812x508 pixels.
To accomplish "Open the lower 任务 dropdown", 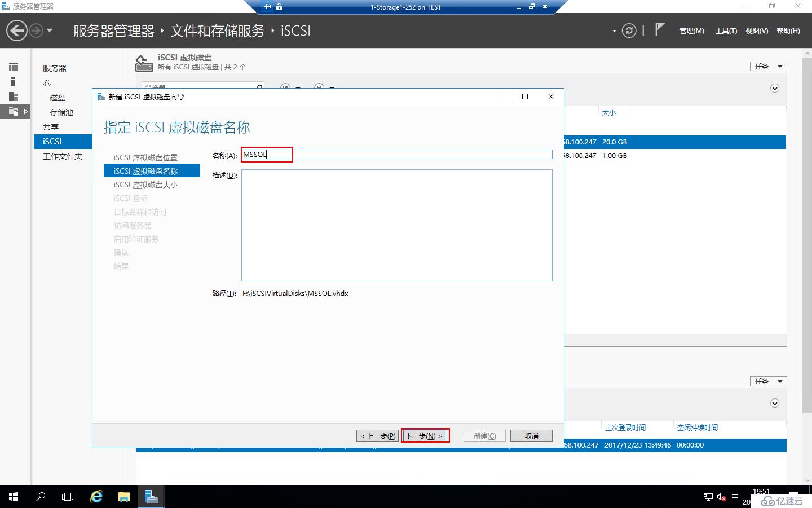I will coord(768,381).
